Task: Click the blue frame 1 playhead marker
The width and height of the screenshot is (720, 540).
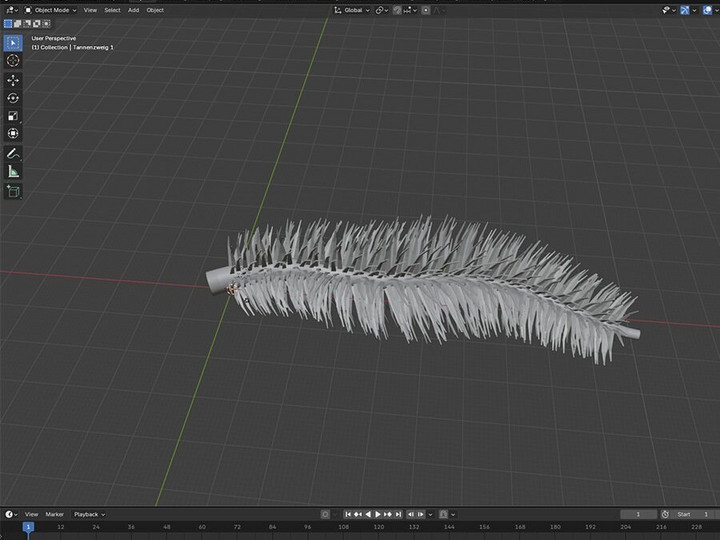Action: [x=28, y=527]
